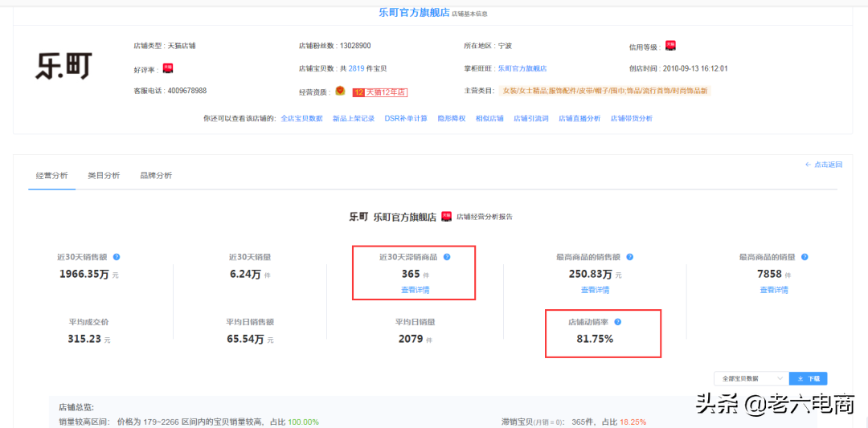The height and width of the screenshot is (428, 868).
Task: Open the 店铺带货分析 link
Action: tap(632, 118)
